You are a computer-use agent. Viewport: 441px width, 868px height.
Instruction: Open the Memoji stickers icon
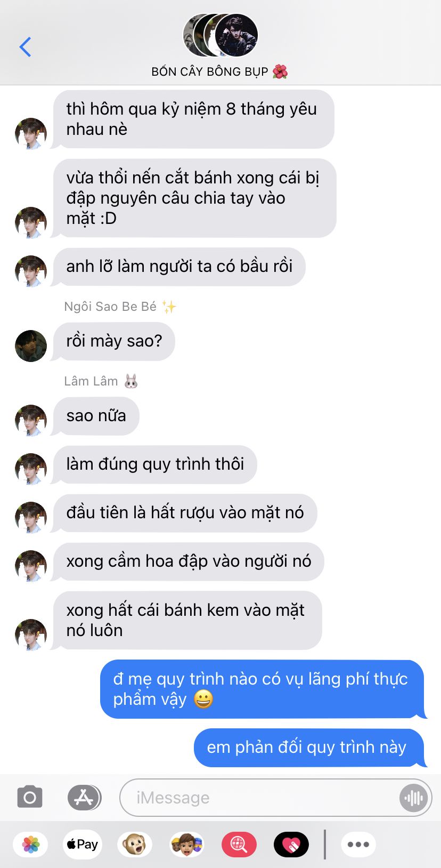(x=186, y=845)
